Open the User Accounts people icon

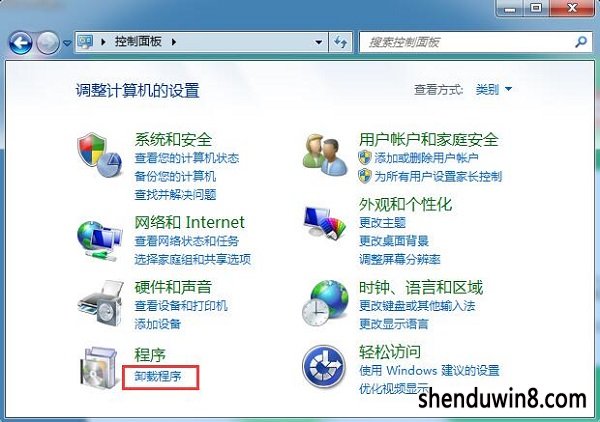coord(325,155)
